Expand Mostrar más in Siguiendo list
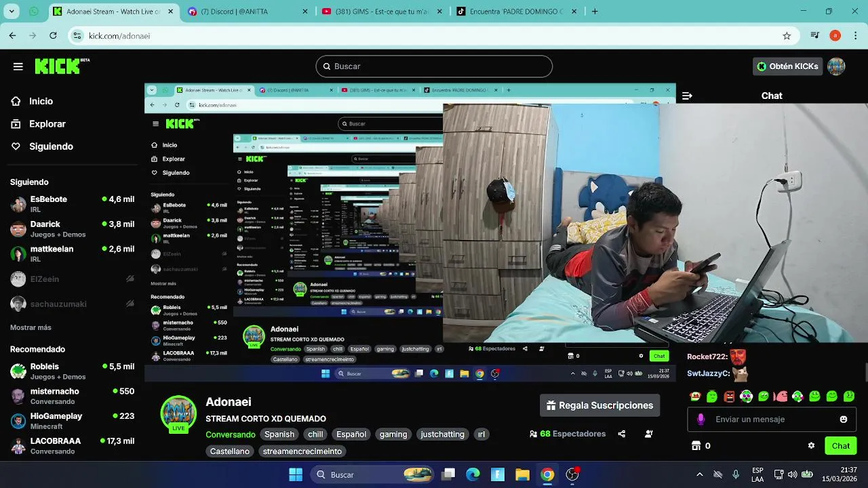 coord(31,327)
